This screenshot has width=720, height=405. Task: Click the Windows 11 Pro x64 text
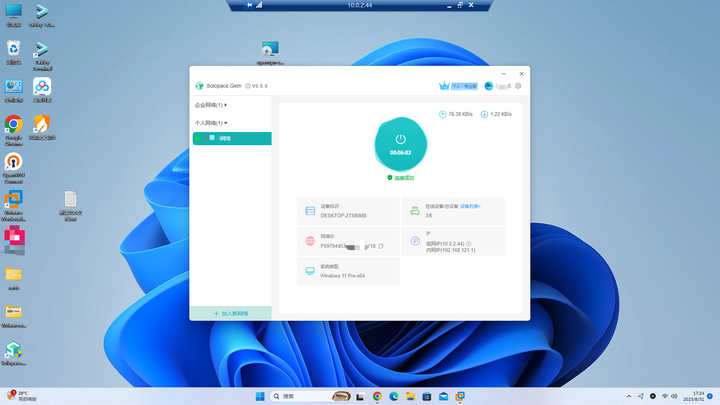pyautogui.click(x=342, y=276)
